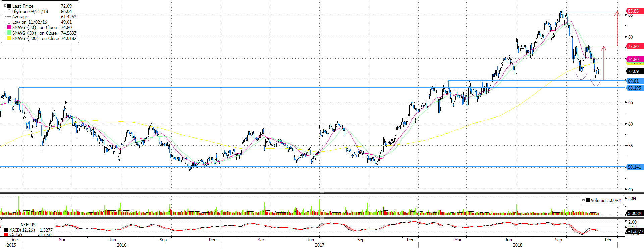Select 'SMAVG (20) on Close' legend label

35,27
